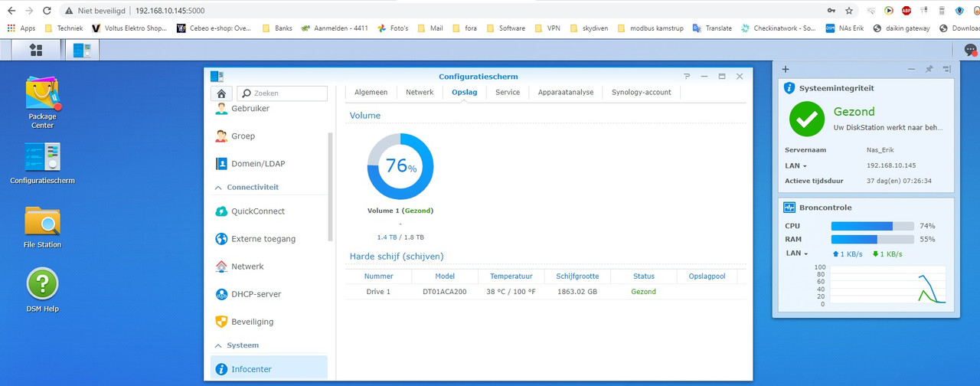Open the Configuratiescherm desktop shortcut

click(43, 163)
